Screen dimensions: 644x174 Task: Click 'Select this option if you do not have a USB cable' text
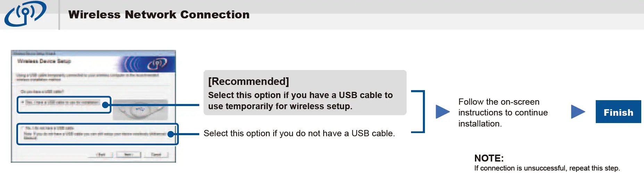[x=299, y=133]
